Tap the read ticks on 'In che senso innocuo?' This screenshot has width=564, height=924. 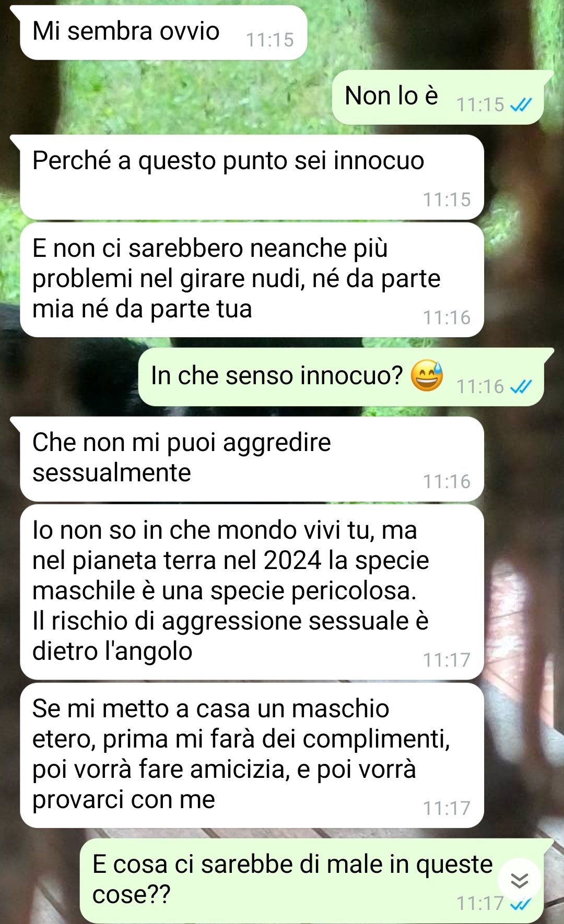click(x=521, y=387)
